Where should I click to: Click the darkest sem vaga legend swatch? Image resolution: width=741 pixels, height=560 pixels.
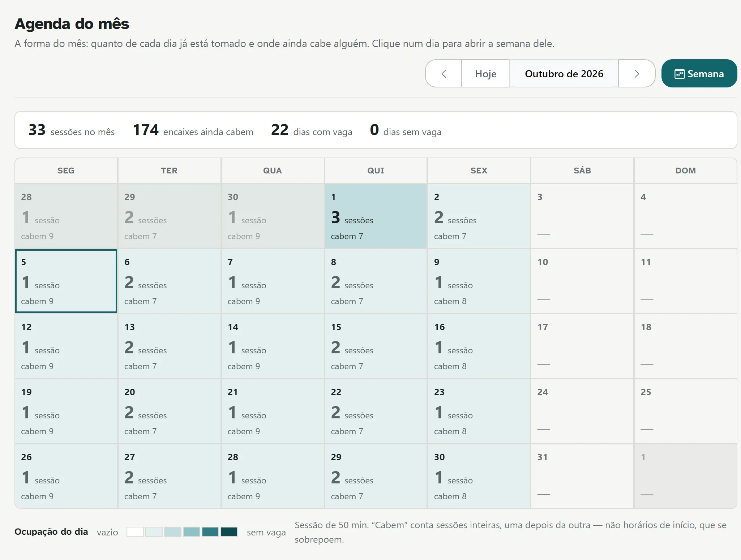(x=229, y=532)
